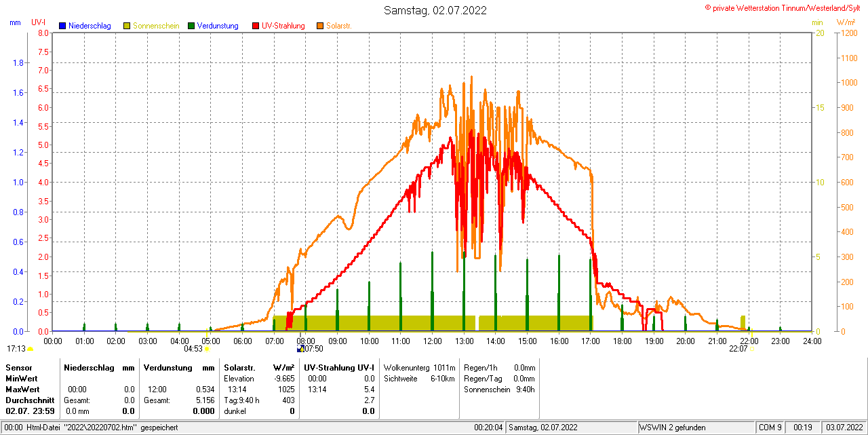The width and height of the screenshot is (868, 435).
Task: Click the sun icon next to 17:13
Action: [30, 349]
